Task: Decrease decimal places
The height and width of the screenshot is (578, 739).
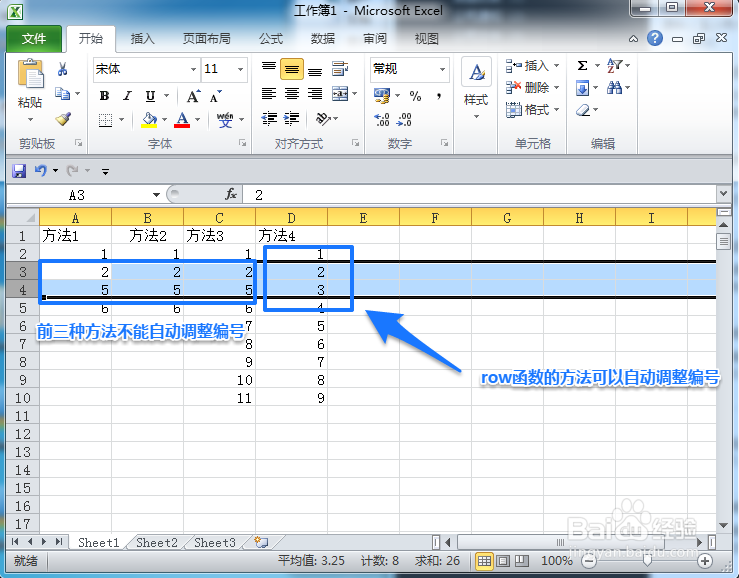Action: point(404,120)
